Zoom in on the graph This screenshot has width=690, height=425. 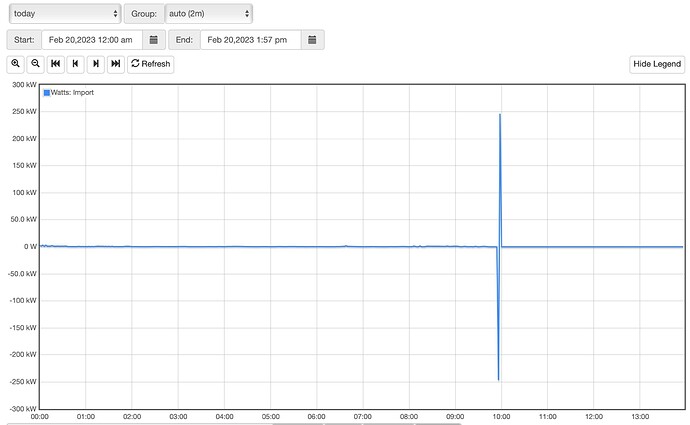pos(15,64)
